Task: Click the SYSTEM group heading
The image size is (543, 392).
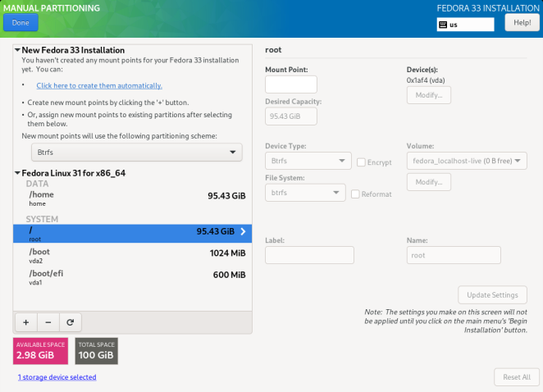Action: click(x=42, y=219)
